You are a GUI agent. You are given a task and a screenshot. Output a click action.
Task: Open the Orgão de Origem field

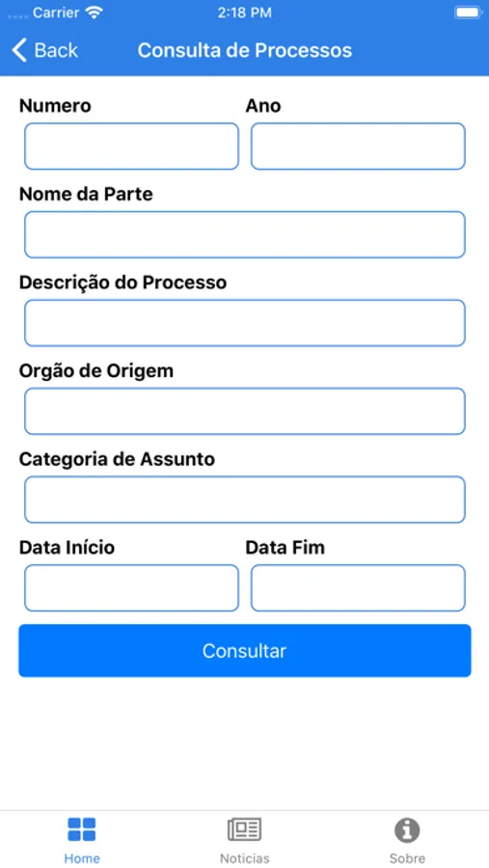click(x=245, y=411)
